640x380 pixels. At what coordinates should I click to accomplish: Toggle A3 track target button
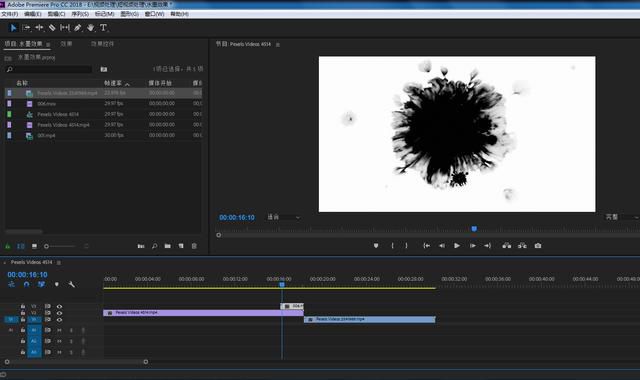click(x=34, y=352)
